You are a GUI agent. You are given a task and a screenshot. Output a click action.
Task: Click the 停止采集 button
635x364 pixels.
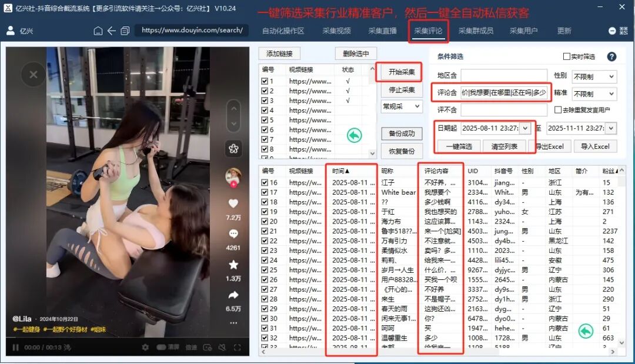click(402, 90)
